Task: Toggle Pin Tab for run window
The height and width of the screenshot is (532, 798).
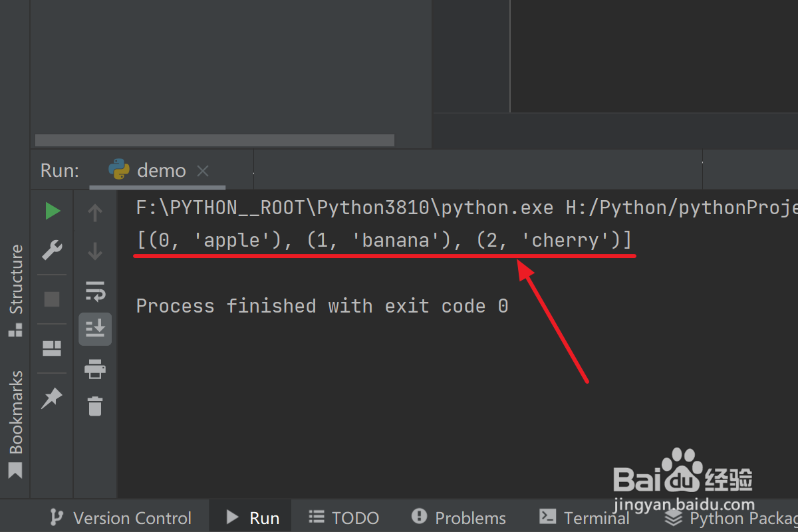Action: (x=52, y=398)
